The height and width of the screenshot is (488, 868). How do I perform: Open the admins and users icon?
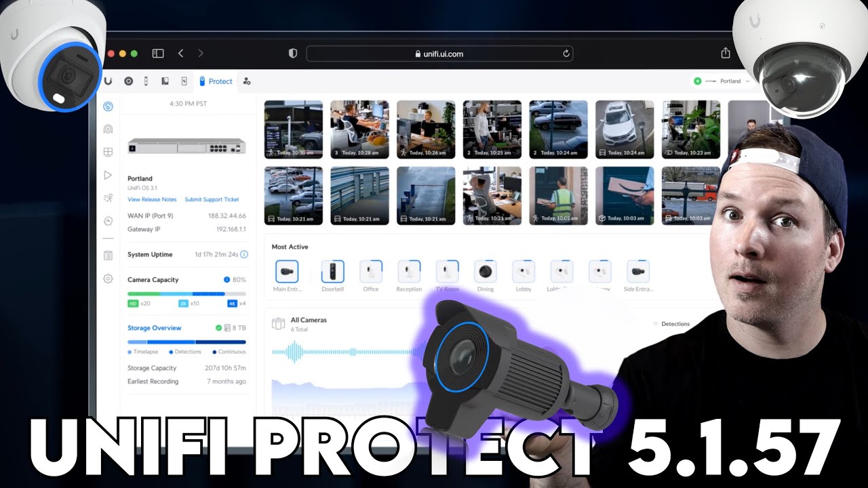(x=247, y=81)
